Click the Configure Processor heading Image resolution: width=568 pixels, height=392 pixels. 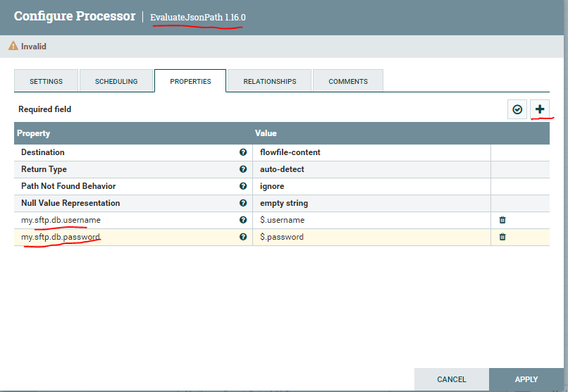(x=75, y=16)
